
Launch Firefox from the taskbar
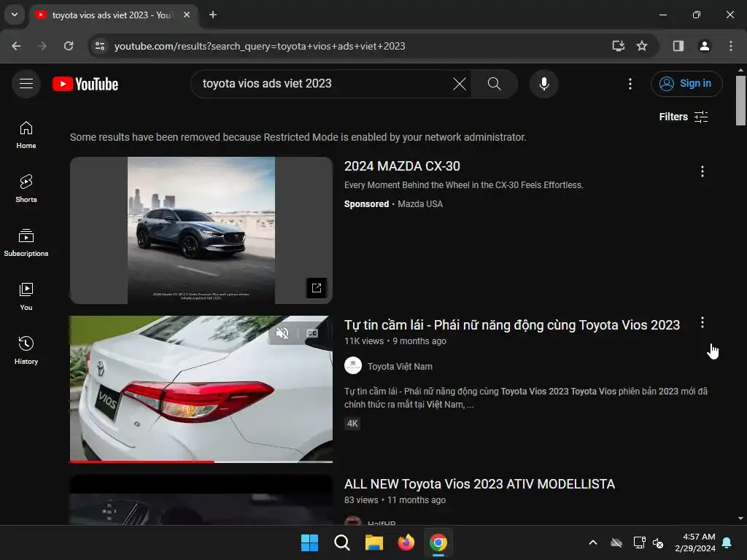click(406, 542)
